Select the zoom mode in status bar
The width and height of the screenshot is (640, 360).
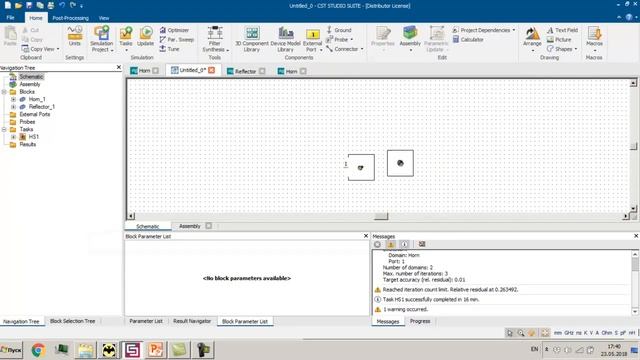point(521,333)
